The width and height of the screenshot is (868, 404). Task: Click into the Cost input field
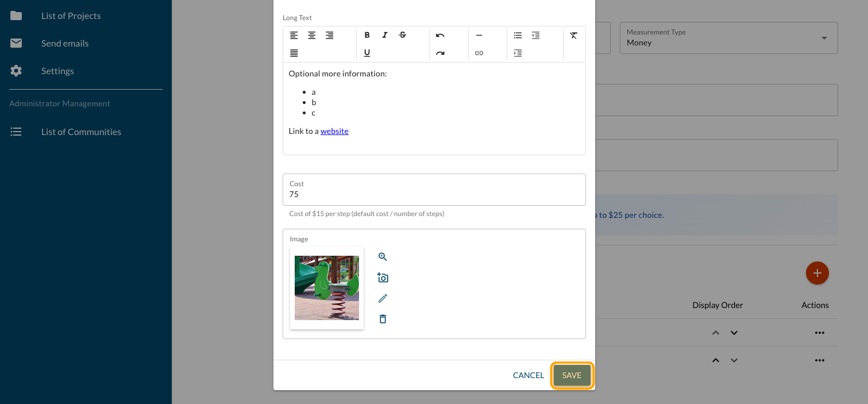[x=434, y=194]
